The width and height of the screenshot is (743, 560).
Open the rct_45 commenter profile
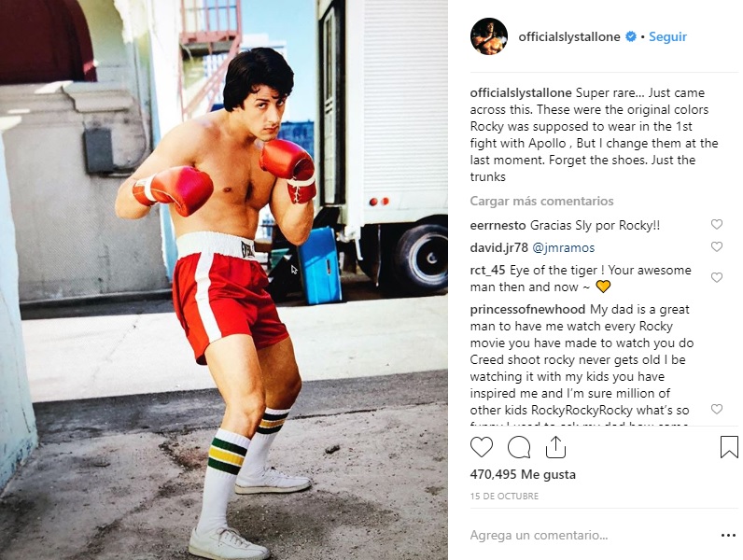(x=487, y=270)
